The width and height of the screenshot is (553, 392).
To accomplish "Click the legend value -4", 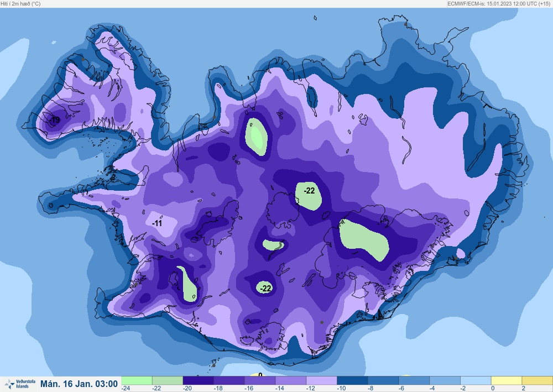I will 432,388.
